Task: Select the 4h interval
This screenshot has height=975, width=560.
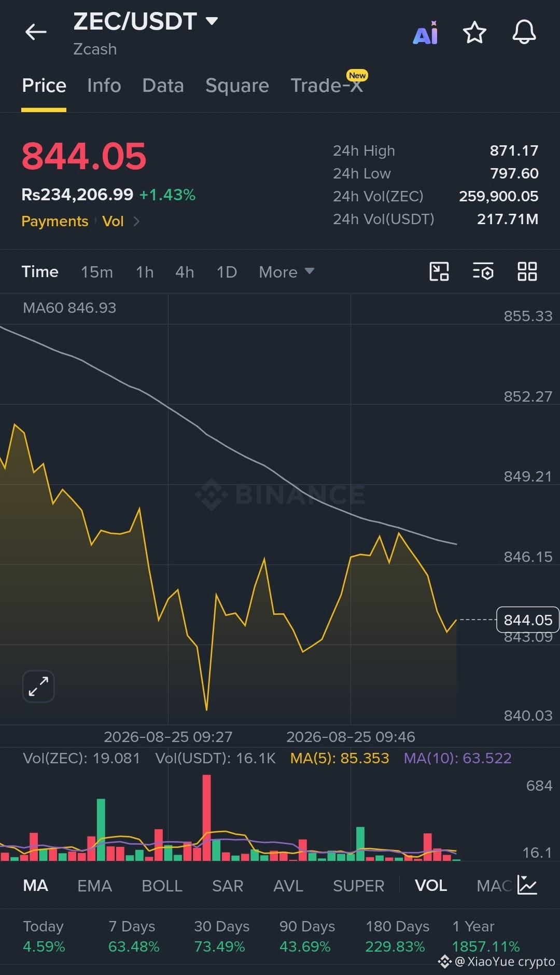Action: [x=185, y=272]
